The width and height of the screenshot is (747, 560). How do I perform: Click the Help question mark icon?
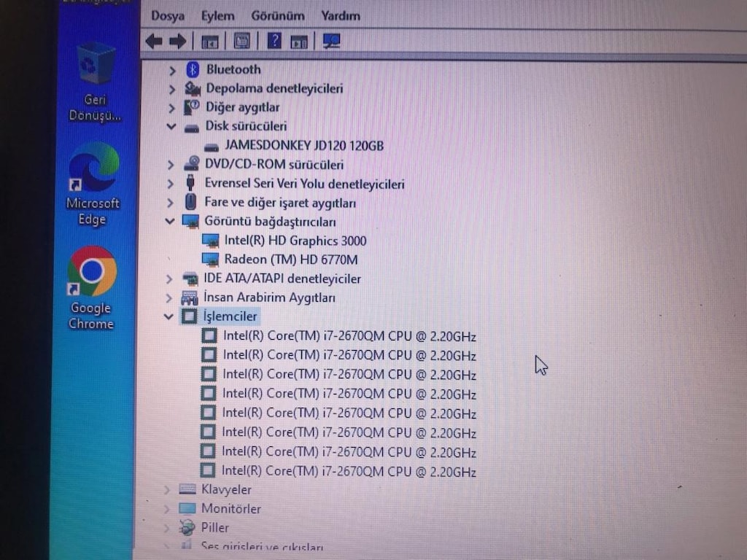(x=274, y=42)
